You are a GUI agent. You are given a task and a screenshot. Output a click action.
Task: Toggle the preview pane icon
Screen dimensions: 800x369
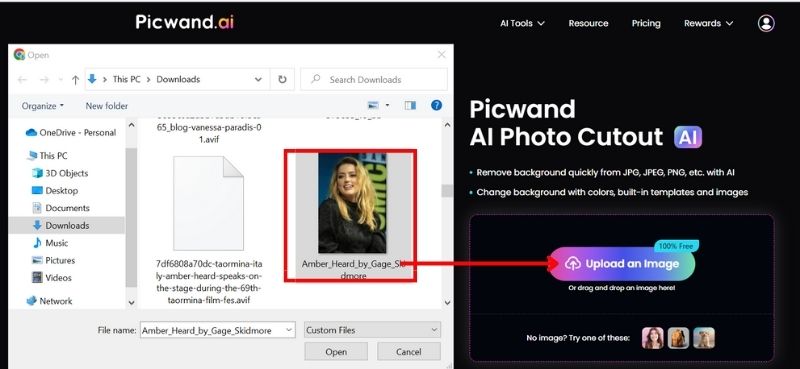[x=410, y=106]
